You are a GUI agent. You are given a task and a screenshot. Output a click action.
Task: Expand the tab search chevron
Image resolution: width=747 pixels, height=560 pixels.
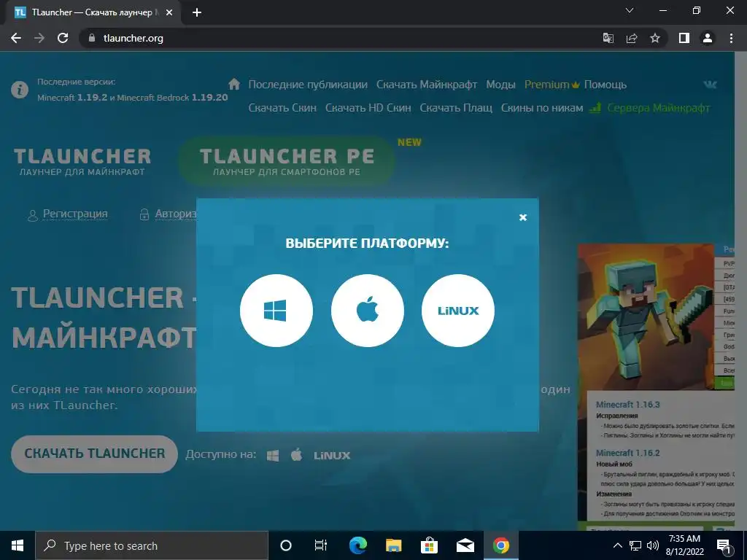click(630, 10)
